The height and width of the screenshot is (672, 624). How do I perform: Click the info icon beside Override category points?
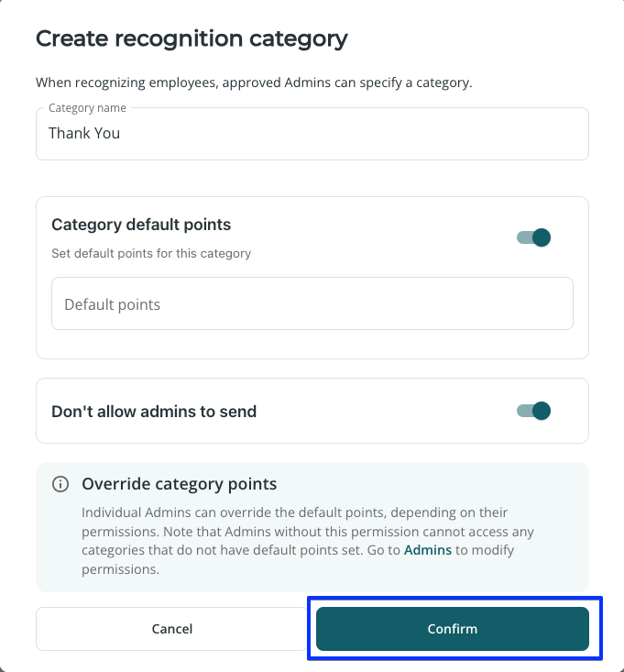[x=60, y=484]
